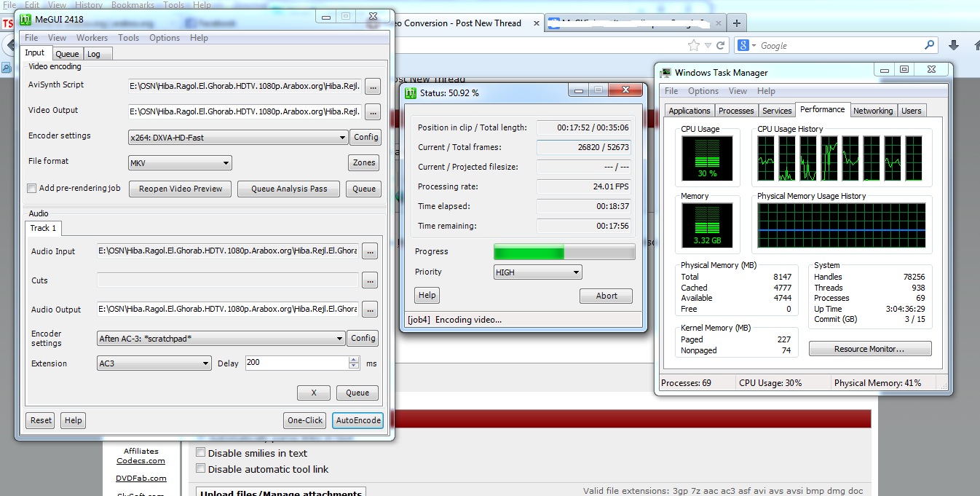Click the One-Click button

tap(305, 420)
